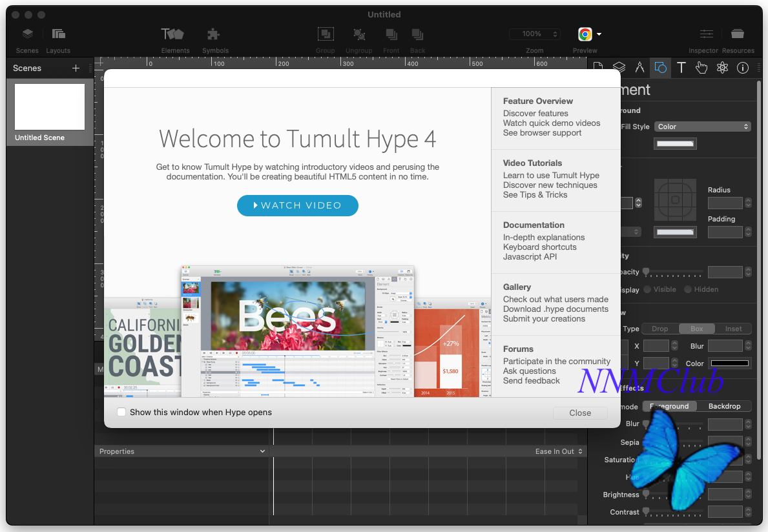The width and height of the screenshot is (768, 532).
Task: Click the border Radius input field
Action: [725, 203]
